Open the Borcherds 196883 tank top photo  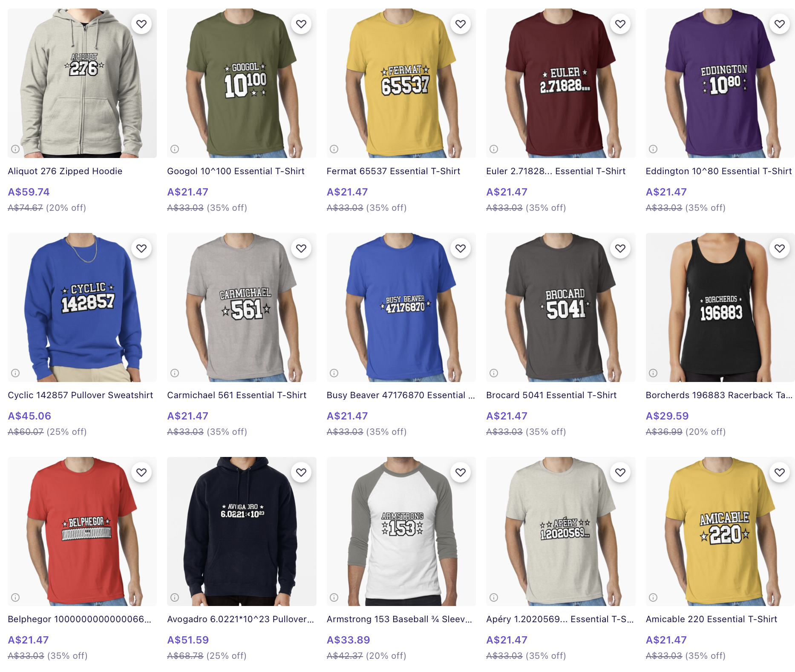720,307
